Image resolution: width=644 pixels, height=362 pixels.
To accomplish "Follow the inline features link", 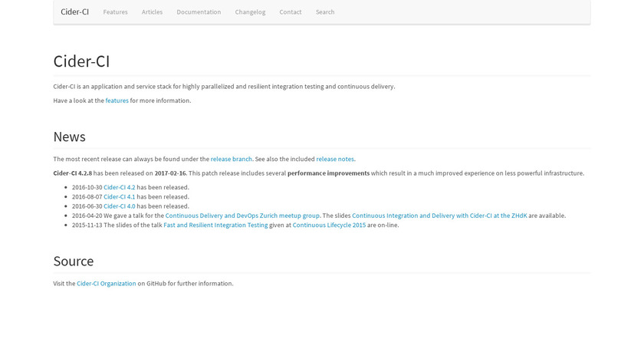I will tap(117, 100).
